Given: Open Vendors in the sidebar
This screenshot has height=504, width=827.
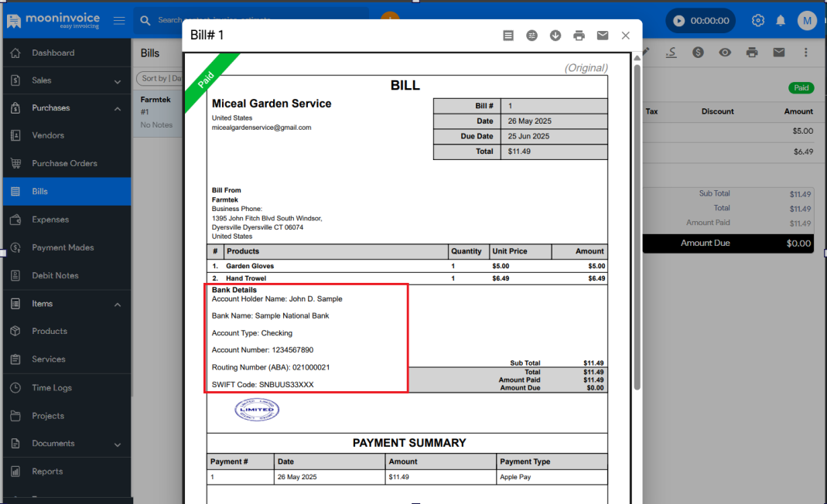Looking at the screenshot, I should click(x=67, y=135).
